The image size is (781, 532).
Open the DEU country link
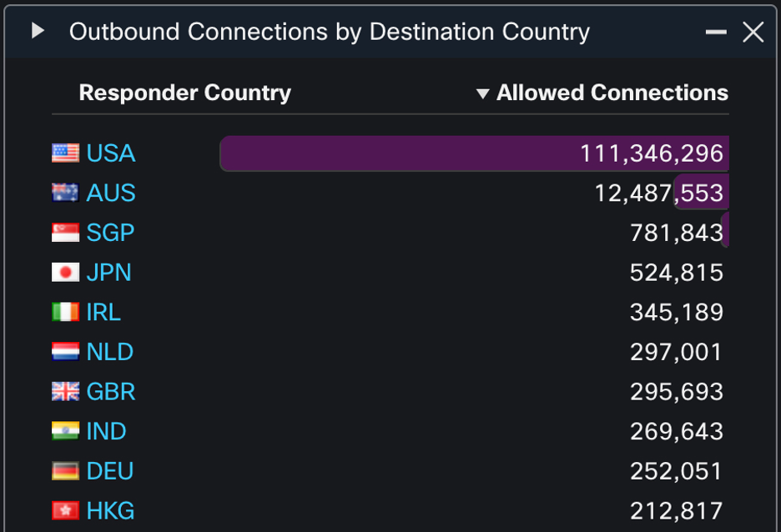click(111, 471)
